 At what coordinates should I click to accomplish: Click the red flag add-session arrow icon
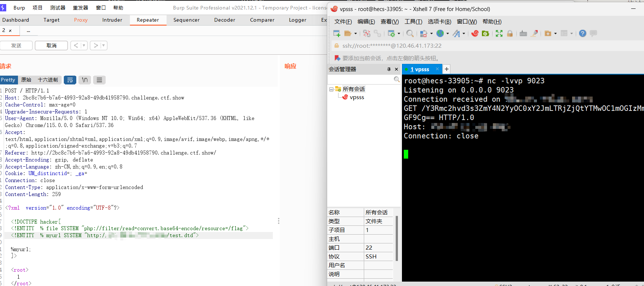coord(337,58)
